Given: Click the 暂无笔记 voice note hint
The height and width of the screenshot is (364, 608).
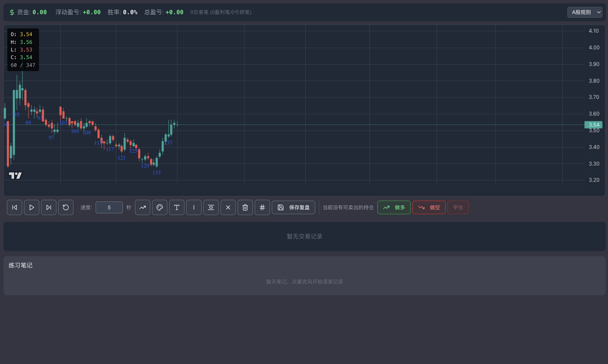Looking at the screenshot, I should pyautogui.click(x=304, y=282).
